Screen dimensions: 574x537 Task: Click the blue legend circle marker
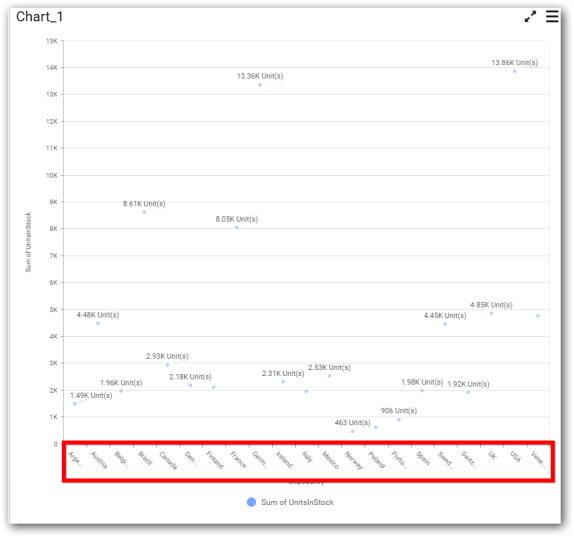pos(251,502)
